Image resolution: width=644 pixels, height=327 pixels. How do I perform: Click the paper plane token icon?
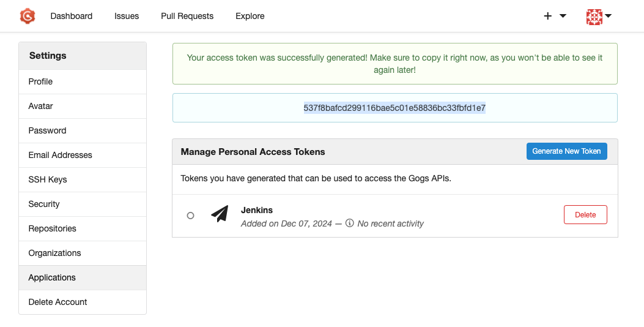[x=220, y=214]
